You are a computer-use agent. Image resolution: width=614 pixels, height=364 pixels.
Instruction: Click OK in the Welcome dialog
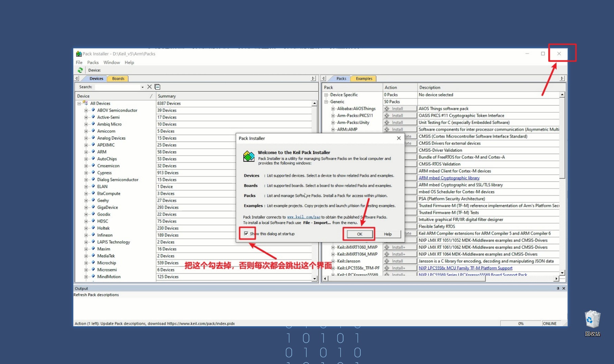(360, 234)
